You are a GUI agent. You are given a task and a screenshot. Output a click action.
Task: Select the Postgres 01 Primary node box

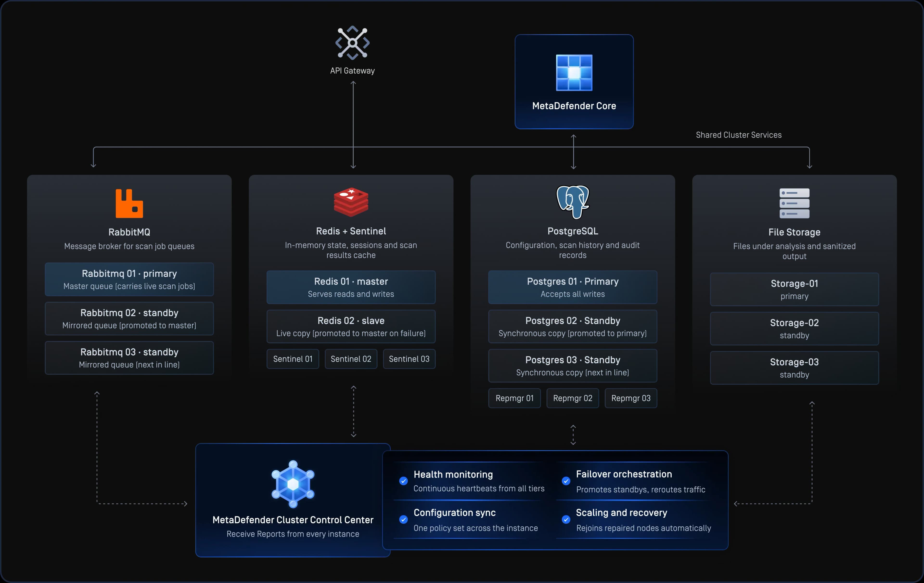click(x=572, y=287)
